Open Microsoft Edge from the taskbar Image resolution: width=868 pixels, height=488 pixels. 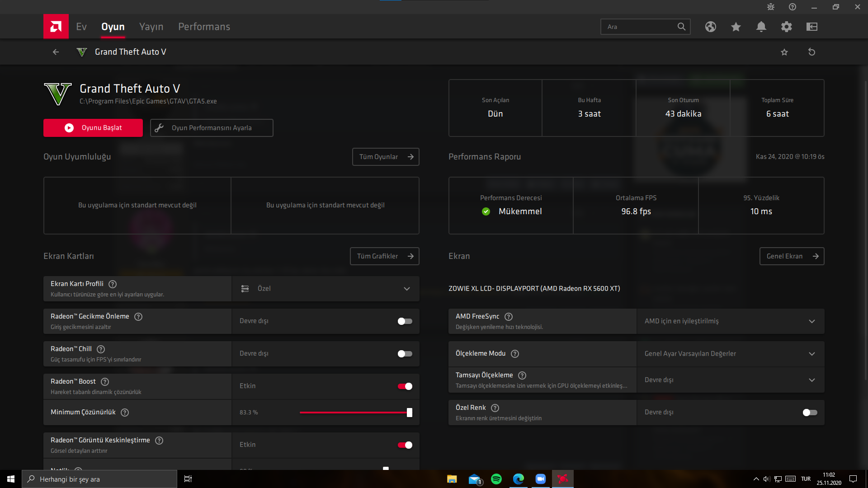click(519, 479)
